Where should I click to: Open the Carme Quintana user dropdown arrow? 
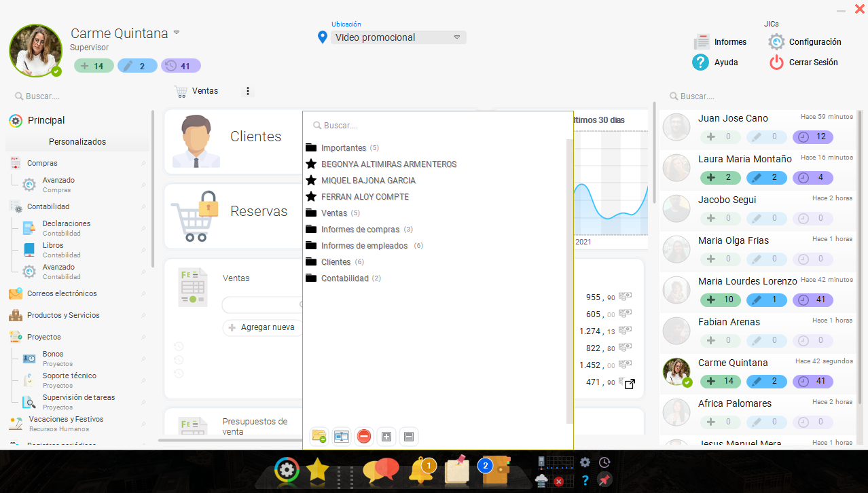coord(177,33)
